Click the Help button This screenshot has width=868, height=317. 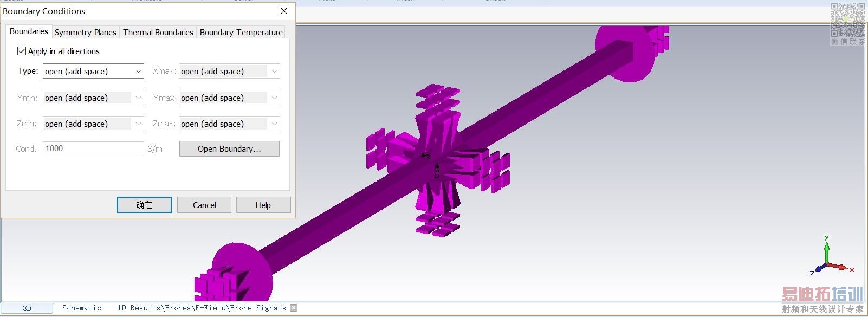[x=263, y=205]
